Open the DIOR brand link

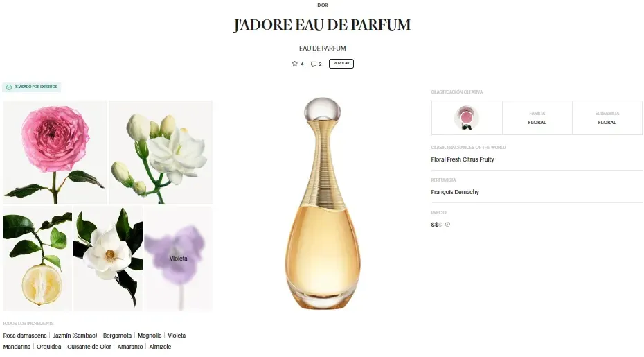point(323,6)
